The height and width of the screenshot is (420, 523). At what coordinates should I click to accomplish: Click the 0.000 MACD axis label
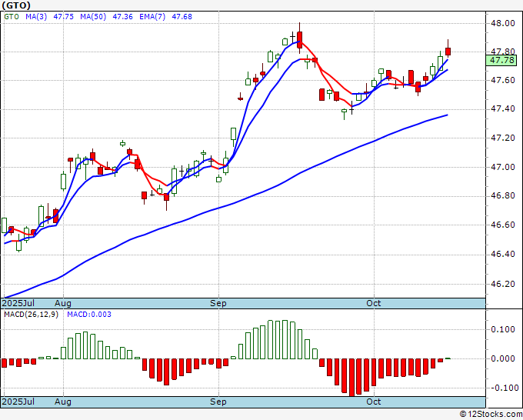coord(503,358)
